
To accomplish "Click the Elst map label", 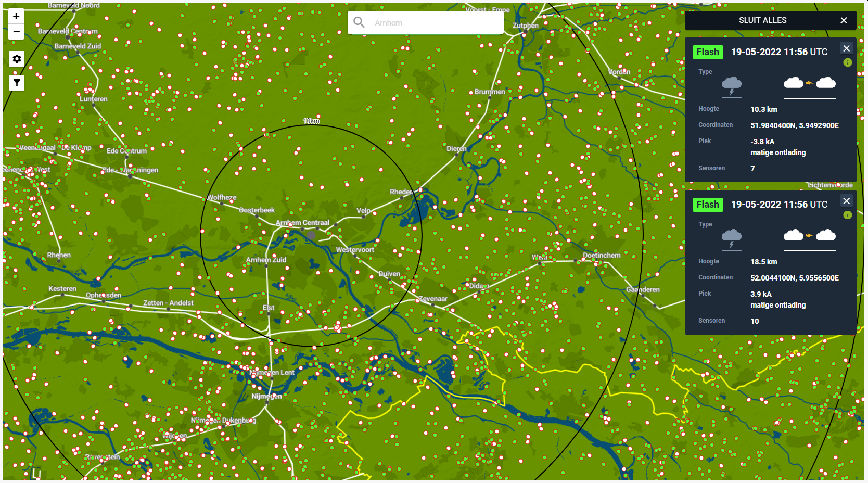I will point(269,308).
